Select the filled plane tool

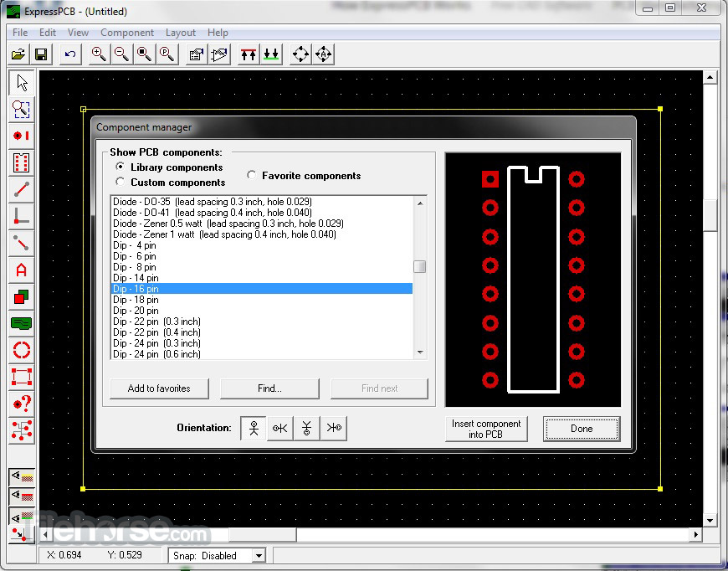22,323
